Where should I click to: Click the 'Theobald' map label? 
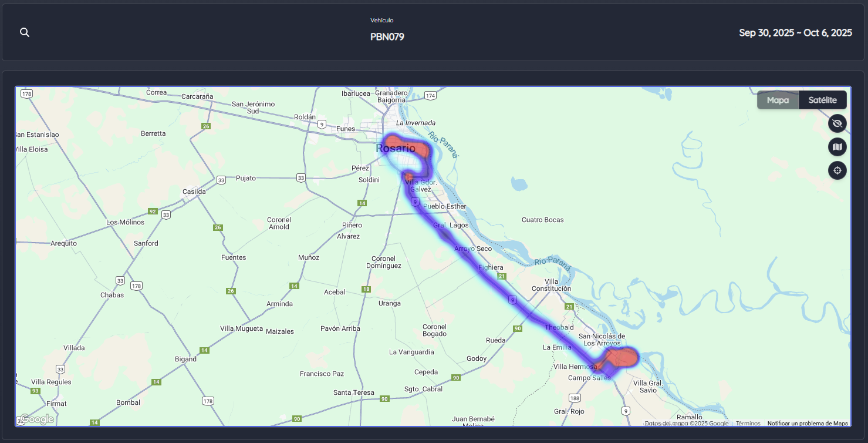(559, 327)
